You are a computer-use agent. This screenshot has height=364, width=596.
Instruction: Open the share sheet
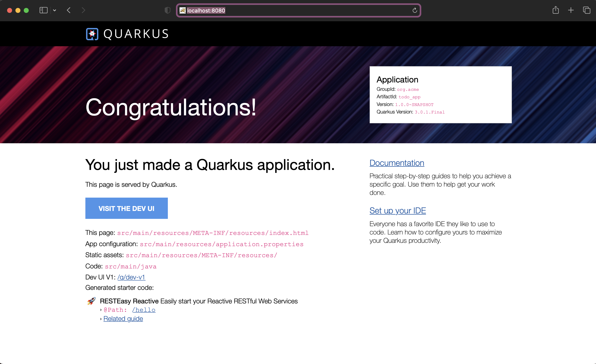[556, 10]
